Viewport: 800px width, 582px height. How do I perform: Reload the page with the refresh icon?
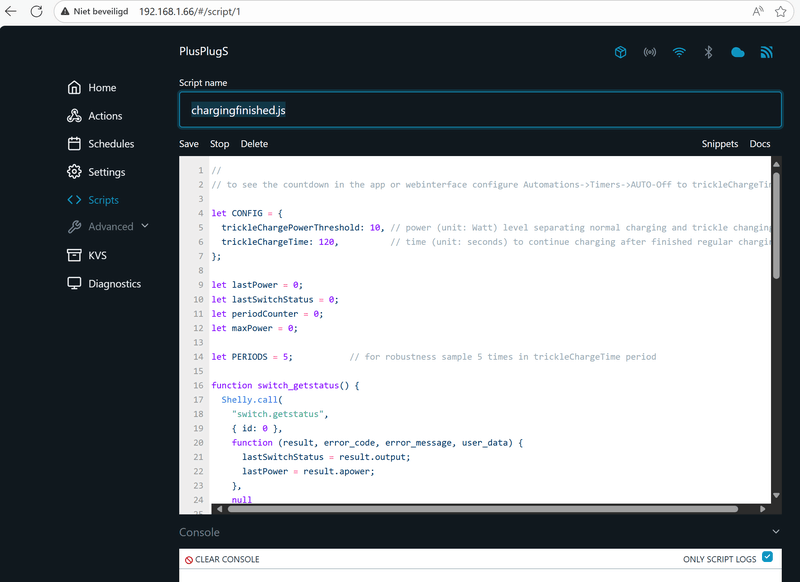(x=36, y=11)
